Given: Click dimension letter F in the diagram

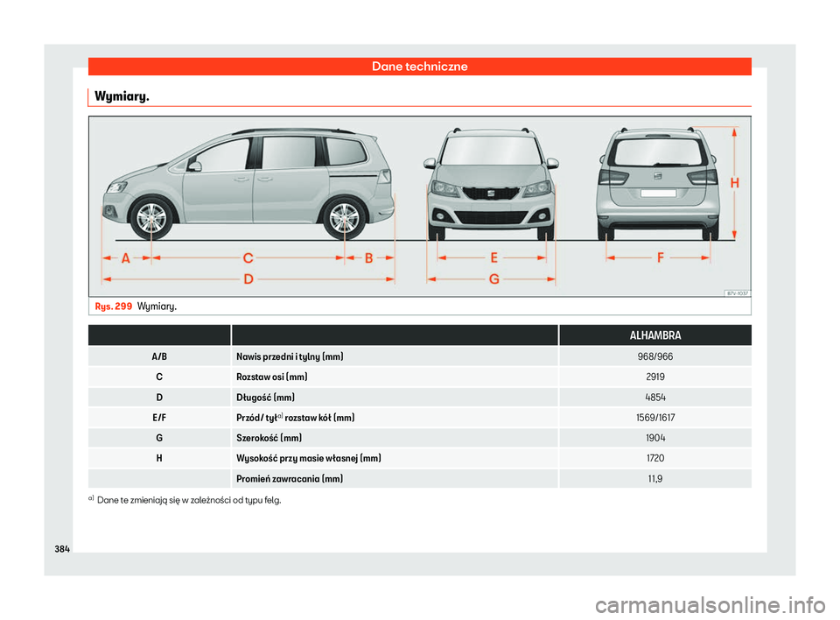Looking at the screenshot, I should click(x=661, y=258).
